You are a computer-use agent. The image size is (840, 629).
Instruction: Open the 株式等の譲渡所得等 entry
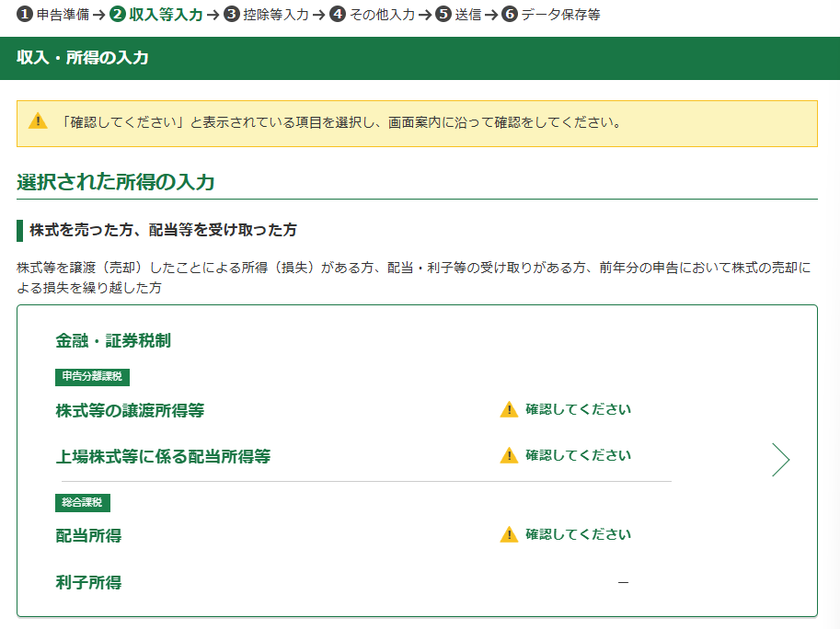(130, 411)
